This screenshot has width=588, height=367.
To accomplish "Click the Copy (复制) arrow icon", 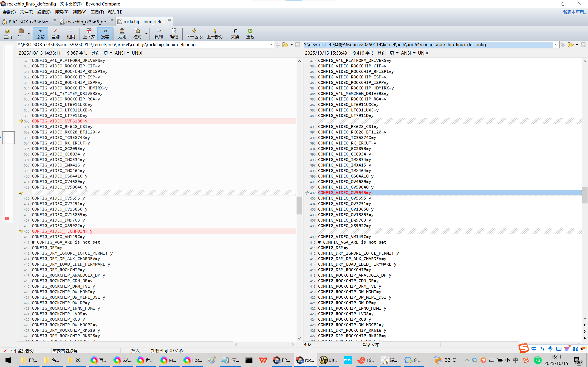I will pos(158,33).
